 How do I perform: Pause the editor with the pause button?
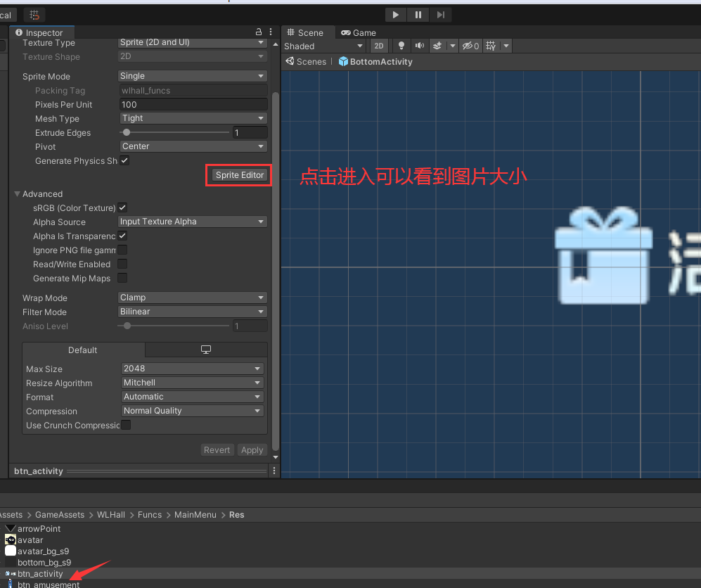coord(418,15)
